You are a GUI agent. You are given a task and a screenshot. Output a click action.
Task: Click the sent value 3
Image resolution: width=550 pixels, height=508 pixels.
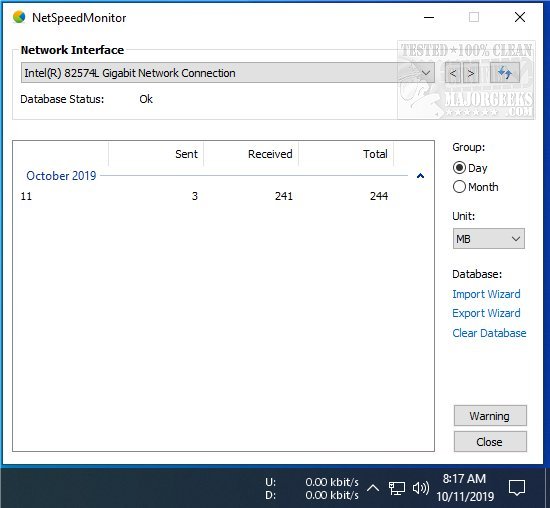195,196
